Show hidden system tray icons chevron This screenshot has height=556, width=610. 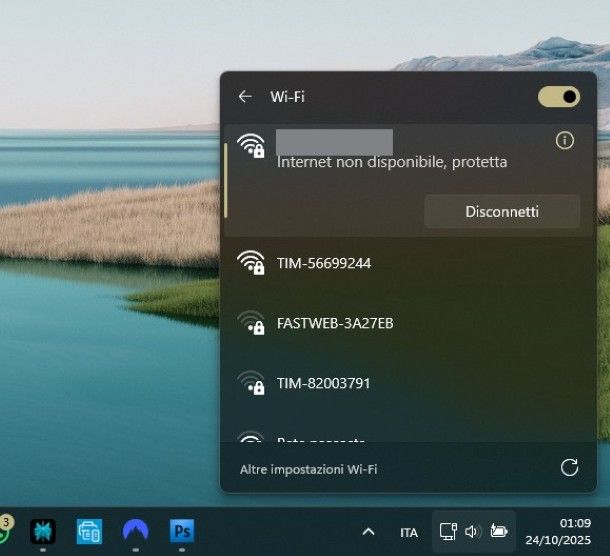[368, 531]
